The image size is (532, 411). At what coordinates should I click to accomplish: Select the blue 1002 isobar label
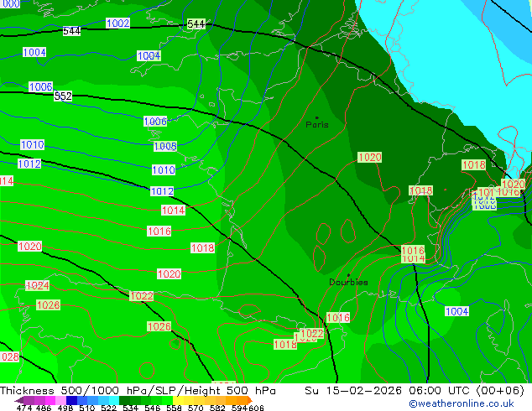coord(117,23)
